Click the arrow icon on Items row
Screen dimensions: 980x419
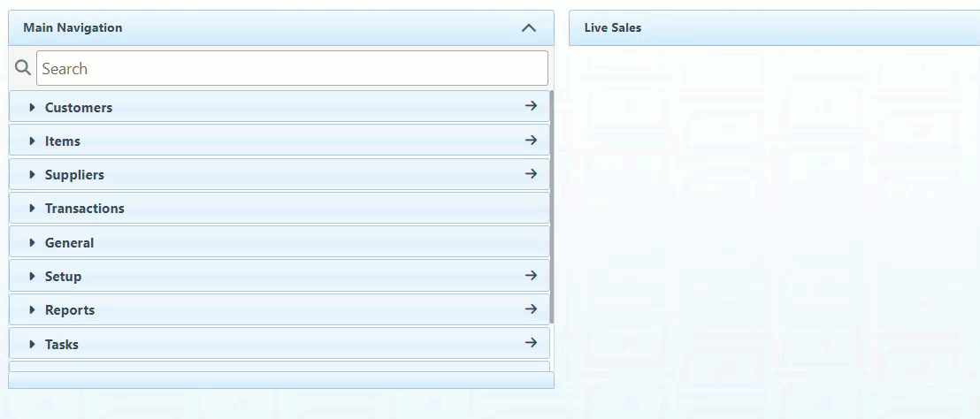pyautogui.click(x=531, y=140)
